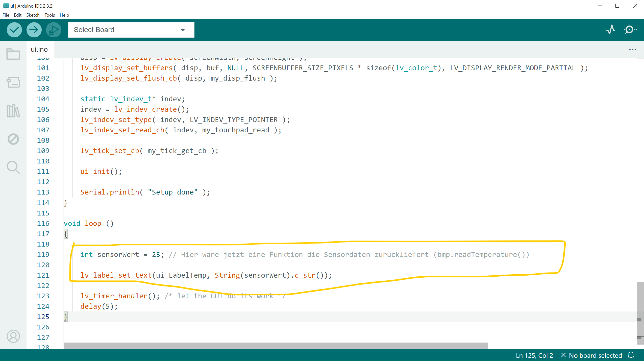Open the Search sidebar panel
This screenshot has width=644, height=361.
coord(13,167)
